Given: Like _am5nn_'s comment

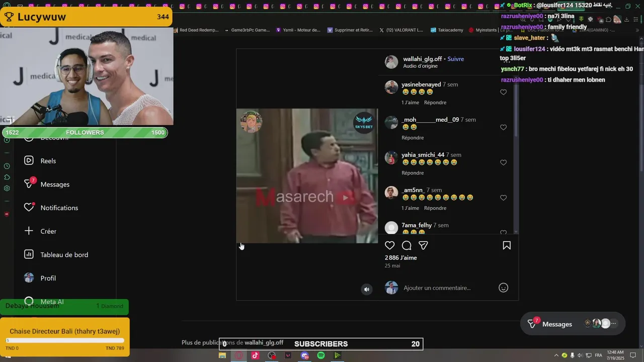Looking at the screenshot, I should (x=503, y=198).
